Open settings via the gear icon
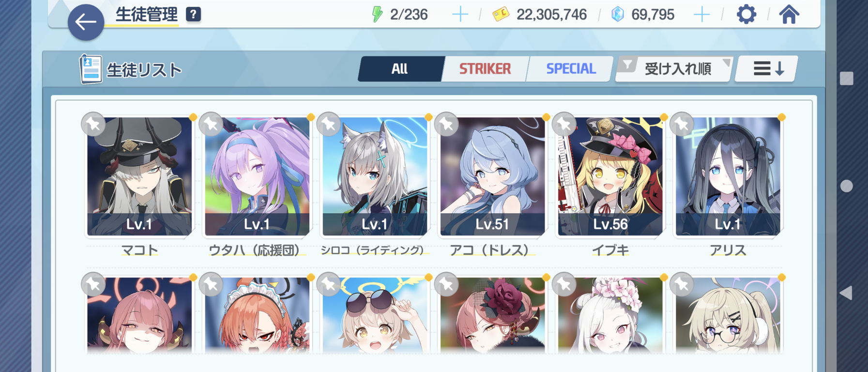The height and width of the screenshot is (372, 868). [746, 14]
